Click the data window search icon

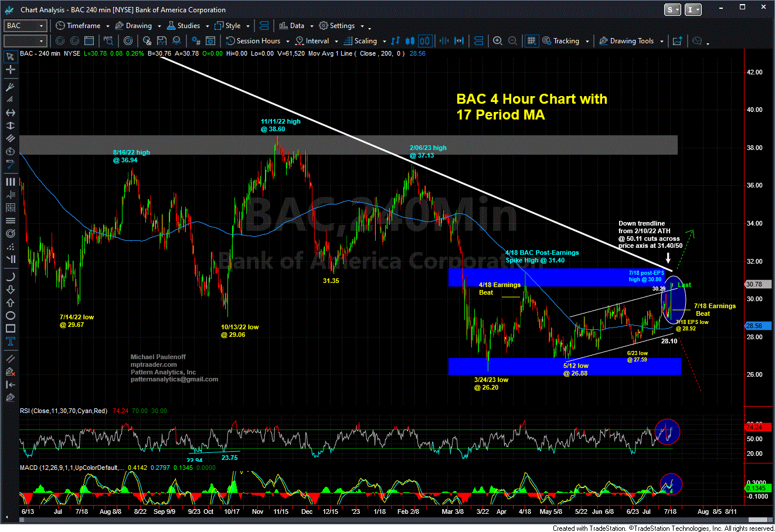pyautogui.click(x=108, y=41)
